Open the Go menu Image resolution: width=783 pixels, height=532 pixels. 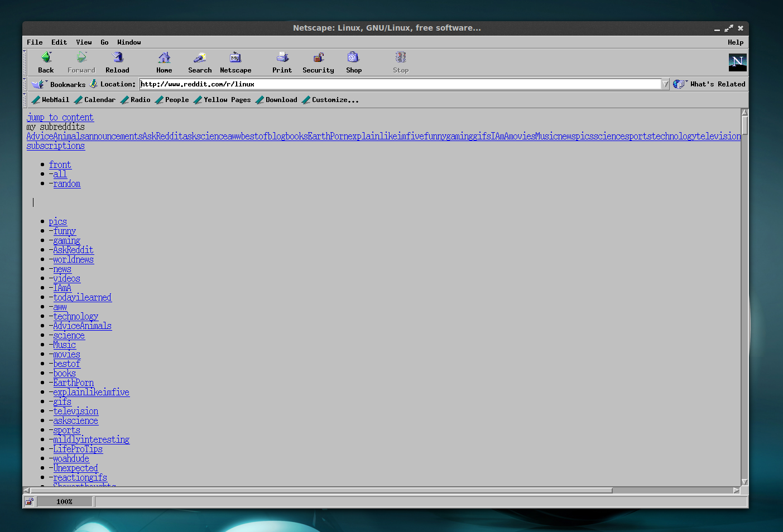104,42
